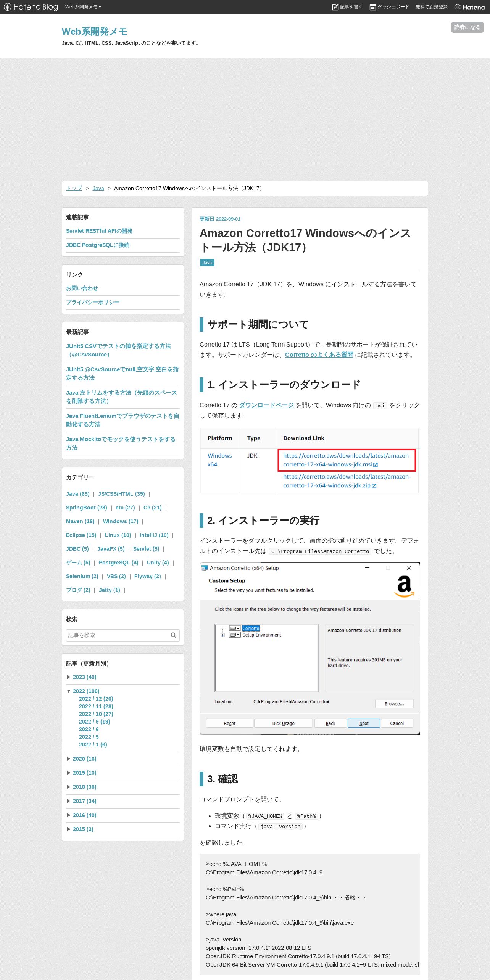Open JUnit5 @CsvSourceでnull,空文字 article
490x980 pixels.
tap(122, 374)
